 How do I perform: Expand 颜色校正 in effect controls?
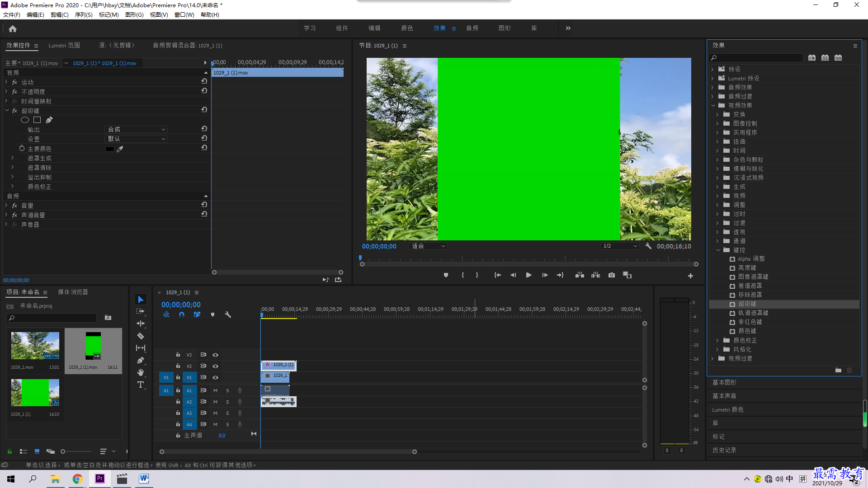12,186
